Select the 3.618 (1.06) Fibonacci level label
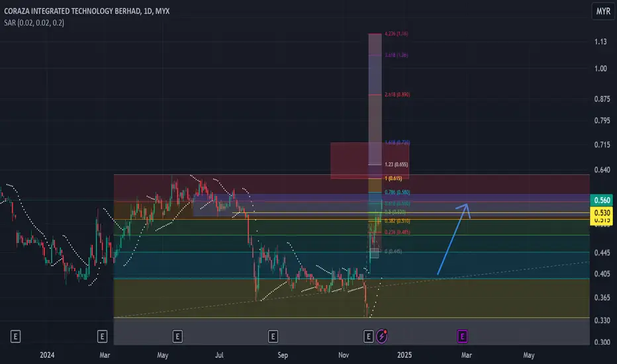The height and width of the screenshot is (364, 617). 397,55
